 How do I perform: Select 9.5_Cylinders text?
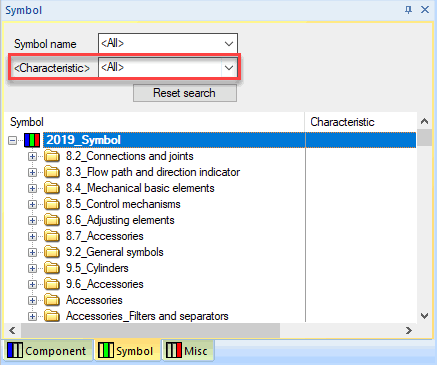point(97,268)
